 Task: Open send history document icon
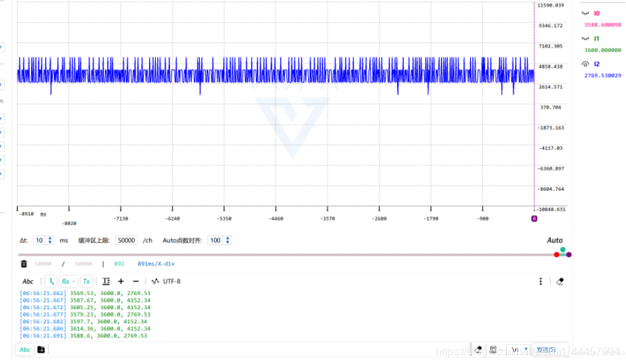pos(493,350)
